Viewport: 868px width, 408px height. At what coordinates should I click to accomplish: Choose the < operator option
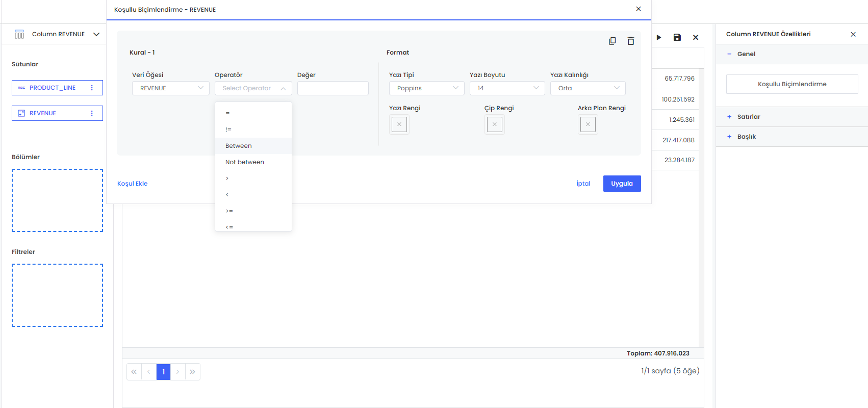point(253,195)
